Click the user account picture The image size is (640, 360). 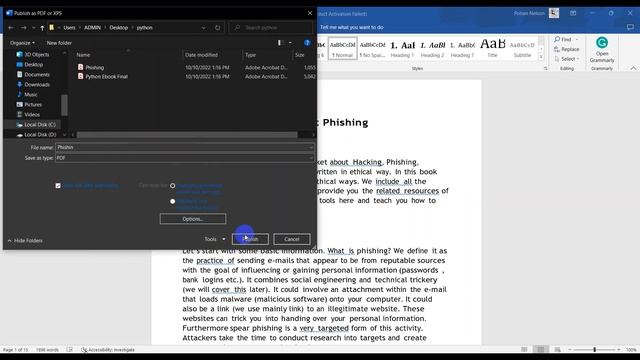coord(554,13)
